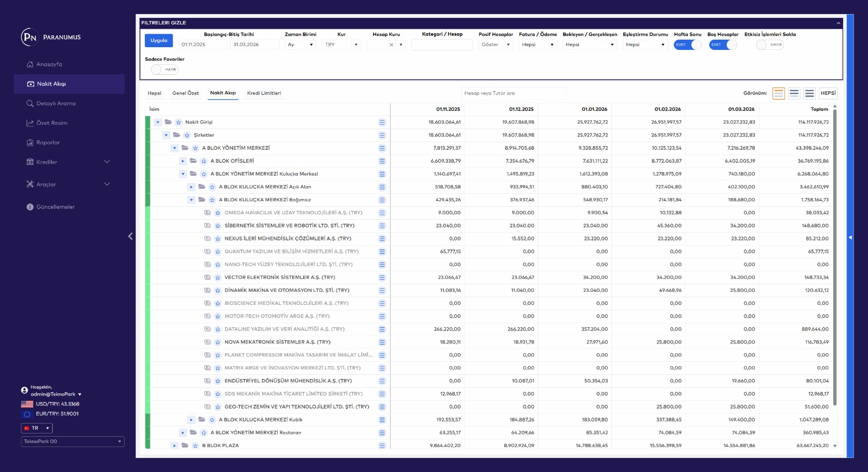This screenshot has height=472, width=868.
Task: Disable the Boş Hesaplar toggle
Action: pyautogui.click(x=723, y=44)
